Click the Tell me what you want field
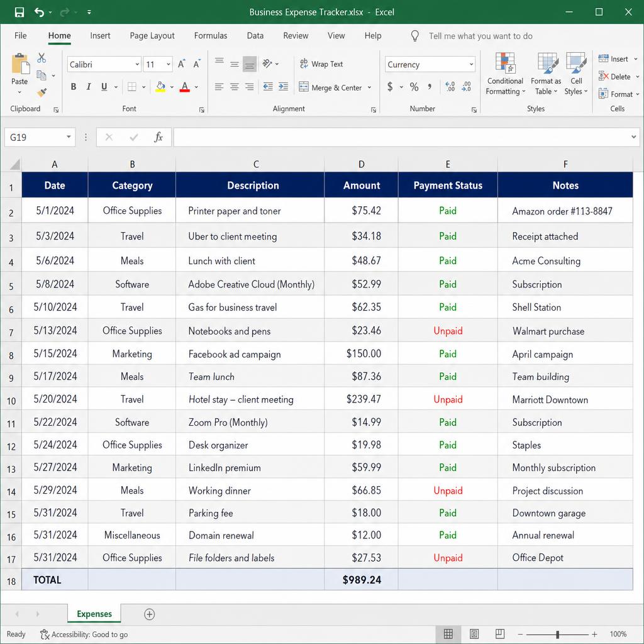Viewport: 644px width, 644px height. tap(480, 36)
